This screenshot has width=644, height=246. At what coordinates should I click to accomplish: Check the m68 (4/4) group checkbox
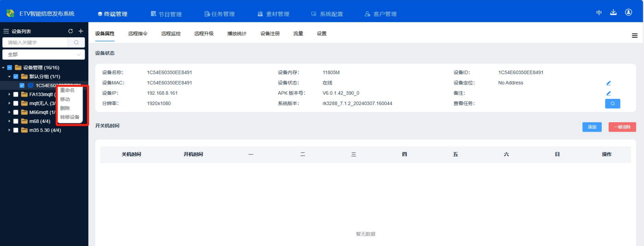click(16, 121)
